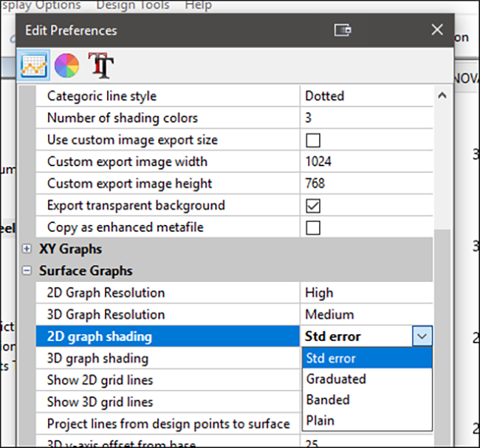
Task: Close the Edit Preferences dialog
Action: (x=436, y=30)
